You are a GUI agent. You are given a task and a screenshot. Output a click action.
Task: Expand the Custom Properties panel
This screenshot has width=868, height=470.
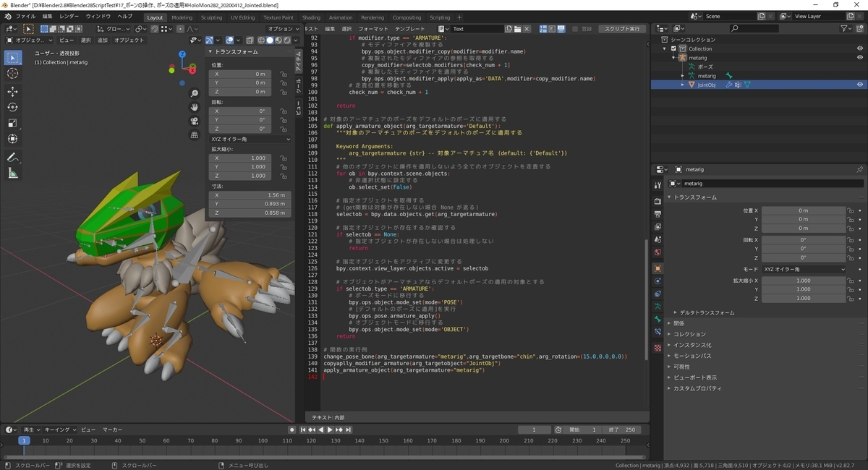tap(694, 388)
